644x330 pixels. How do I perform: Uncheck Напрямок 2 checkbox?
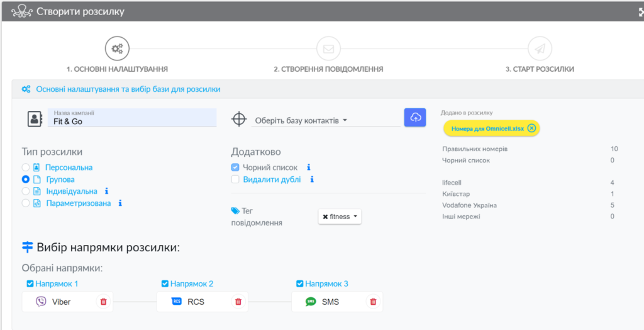point(165,283)
